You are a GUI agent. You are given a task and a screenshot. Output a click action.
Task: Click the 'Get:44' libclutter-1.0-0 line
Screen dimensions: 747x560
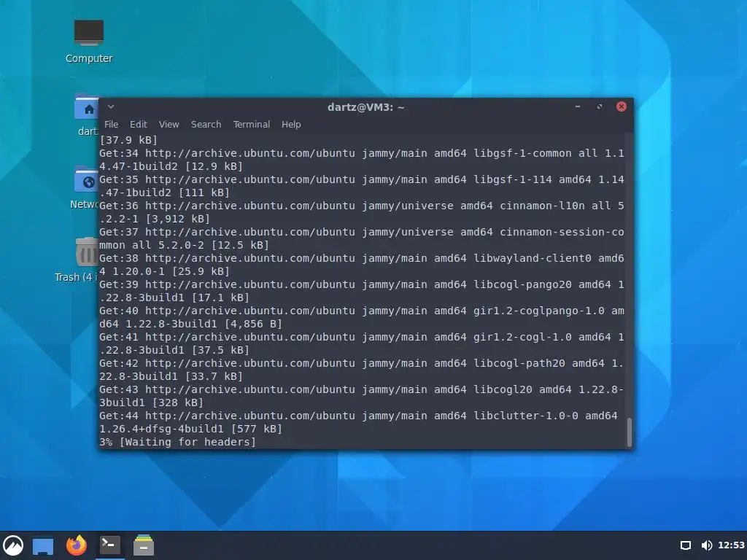point(358,415)
